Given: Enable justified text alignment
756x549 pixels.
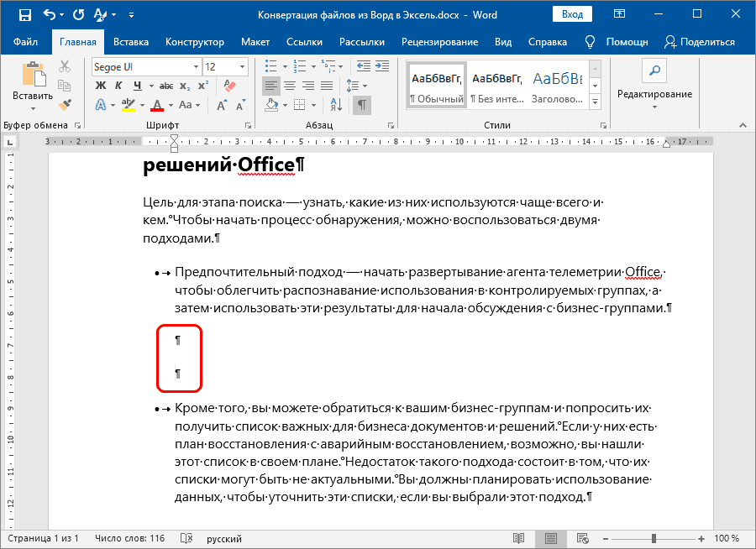Looking at the screenshot, I should coord(329,86).
